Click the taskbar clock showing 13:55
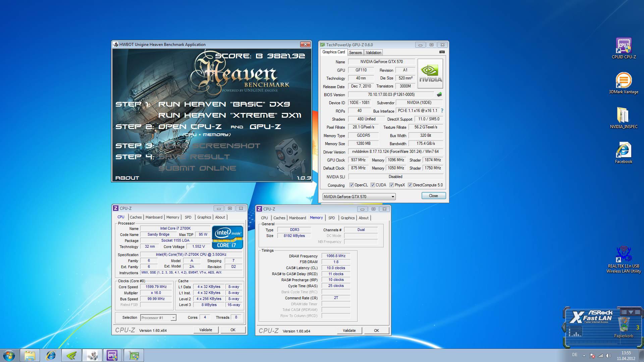 click(x=626, y=356)
